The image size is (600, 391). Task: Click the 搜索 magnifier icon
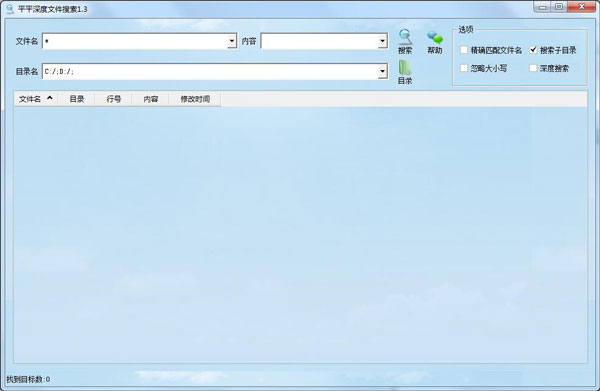pyautogui.click(x=405, y=37)
